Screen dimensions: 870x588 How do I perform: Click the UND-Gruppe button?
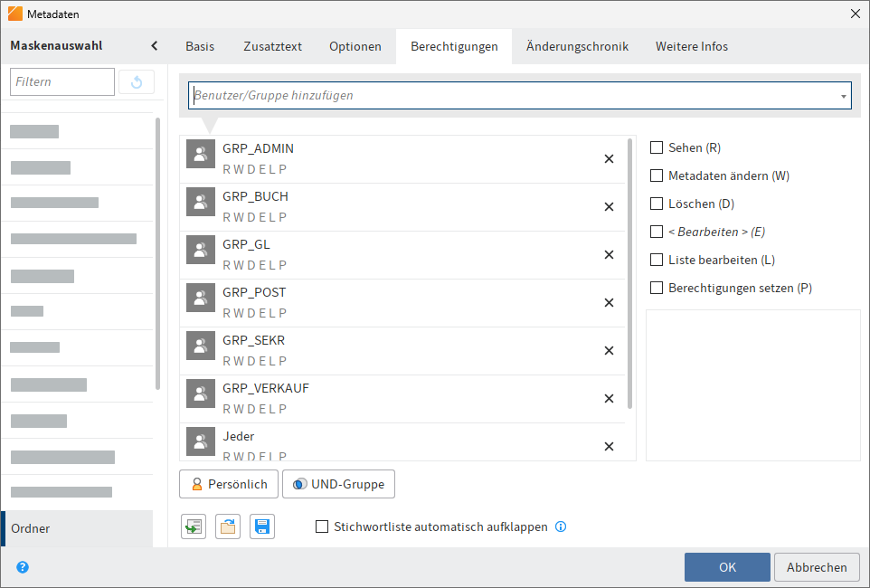[x=338, y=484]
